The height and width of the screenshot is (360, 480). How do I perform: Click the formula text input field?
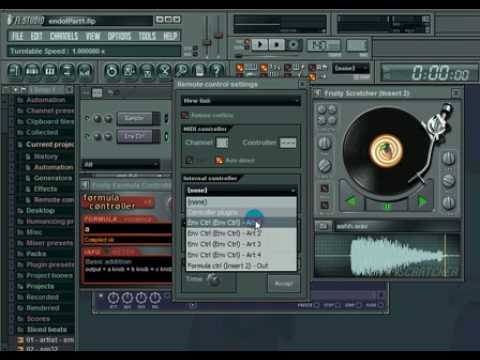tap(128, 229)
